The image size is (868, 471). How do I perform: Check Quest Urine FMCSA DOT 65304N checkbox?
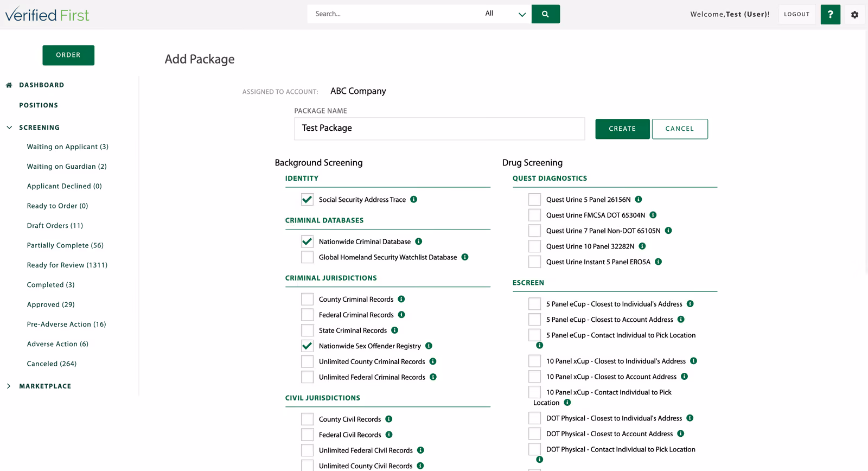pos(534,215)
